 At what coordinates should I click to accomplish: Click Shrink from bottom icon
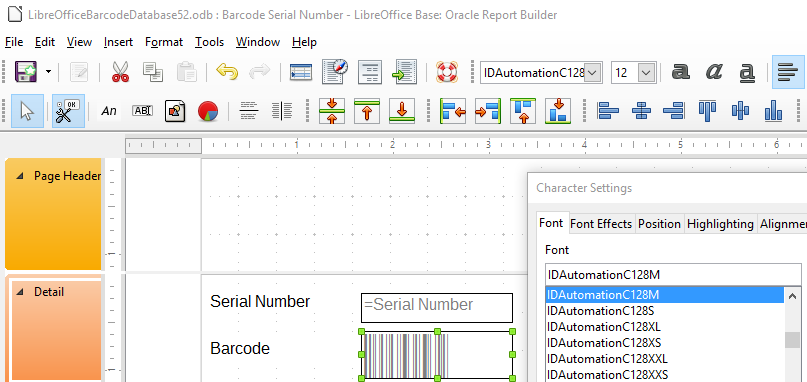(402, 111)
